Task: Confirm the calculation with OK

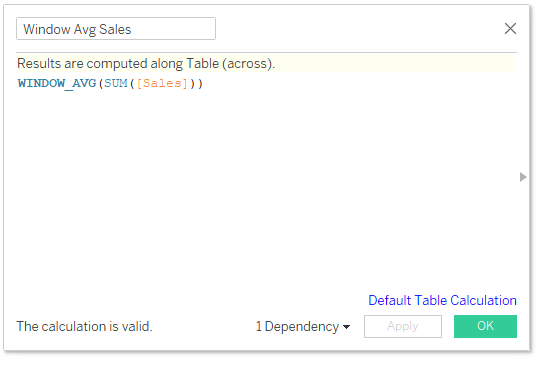Action: [x=485, y=326]
